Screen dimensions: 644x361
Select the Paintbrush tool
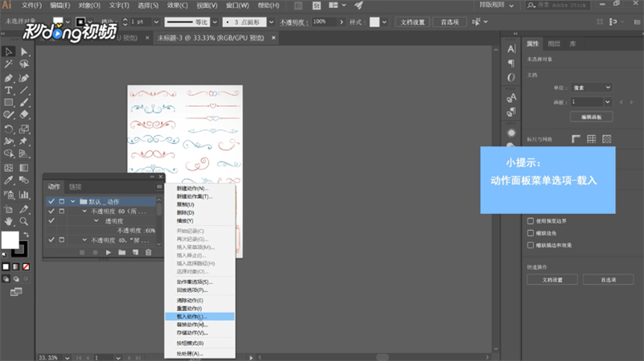point(24,102)
